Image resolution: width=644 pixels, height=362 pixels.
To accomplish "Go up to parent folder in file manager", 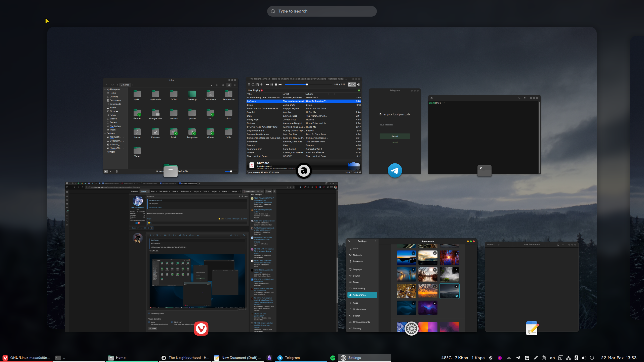I will 107,85.
